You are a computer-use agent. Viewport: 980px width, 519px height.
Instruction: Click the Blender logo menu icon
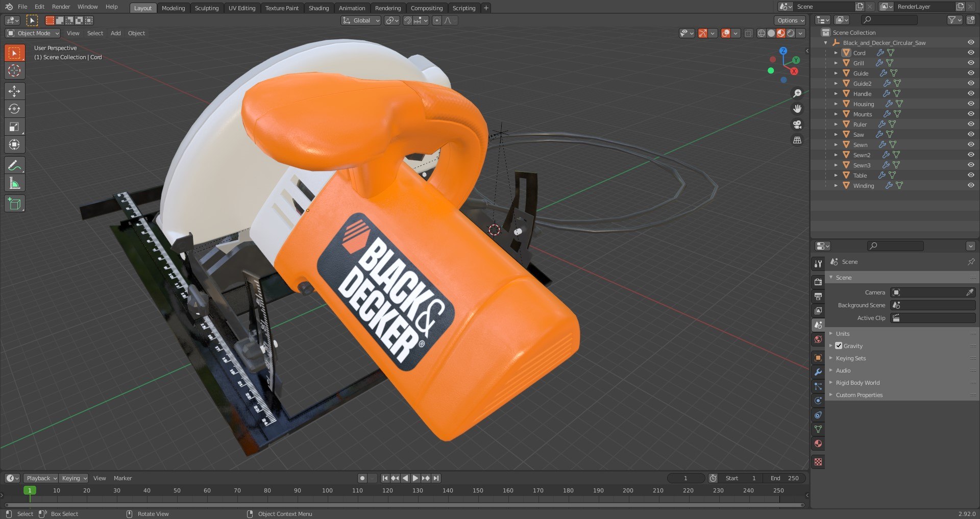point(9,7)
